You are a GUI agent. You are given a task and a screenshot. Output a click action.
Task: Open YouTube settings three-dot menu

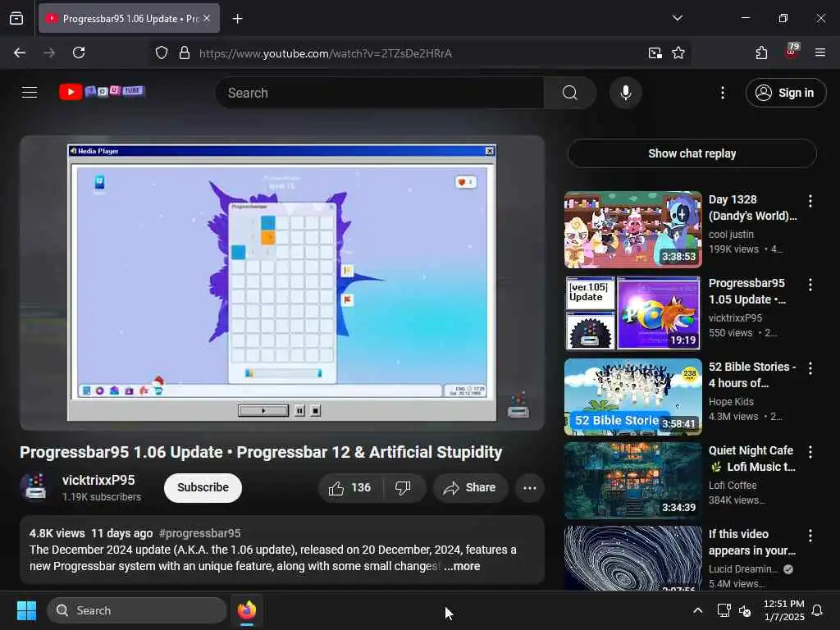click(x=722, y=93)
